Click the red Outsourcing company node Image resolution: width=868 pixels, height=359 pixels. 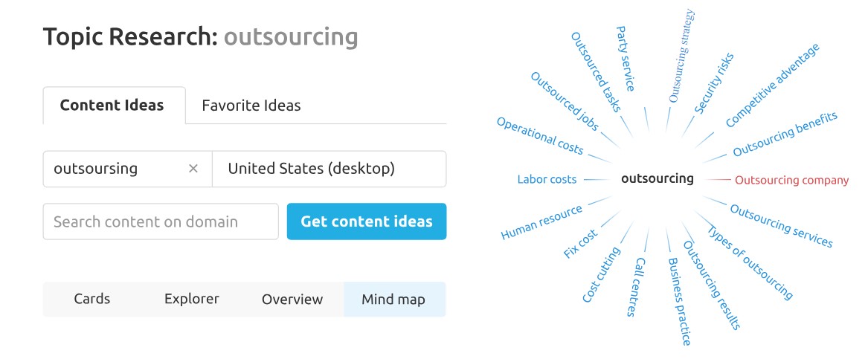791,181
